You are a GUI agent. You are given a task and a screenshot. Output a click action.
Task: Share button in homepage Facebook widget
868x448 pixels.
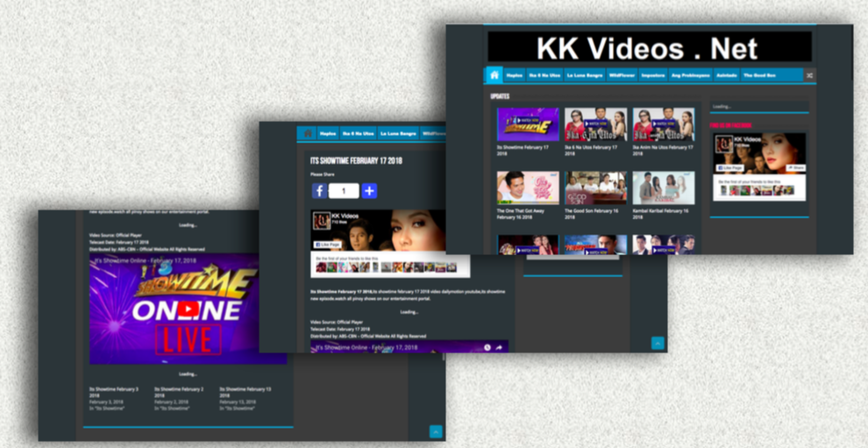pos(796,167)
